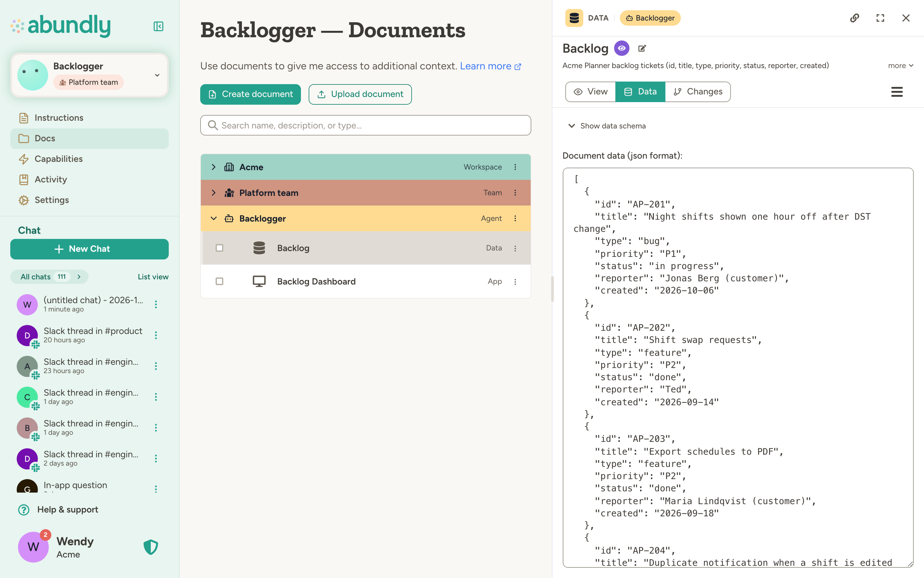This screenshot has width=924, height=578.
Task: Open Help & support
Action: (x=58, y=510)
